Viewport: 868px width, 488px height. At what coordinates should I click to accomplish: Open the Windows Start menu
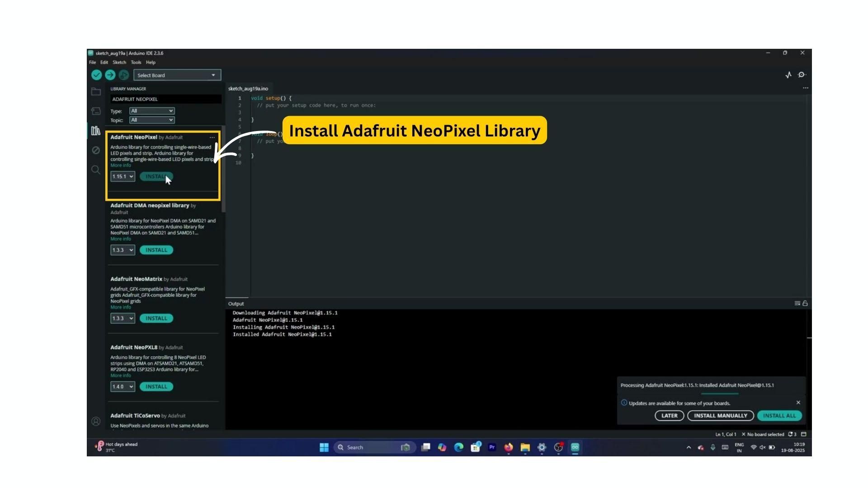coord(324,447)
